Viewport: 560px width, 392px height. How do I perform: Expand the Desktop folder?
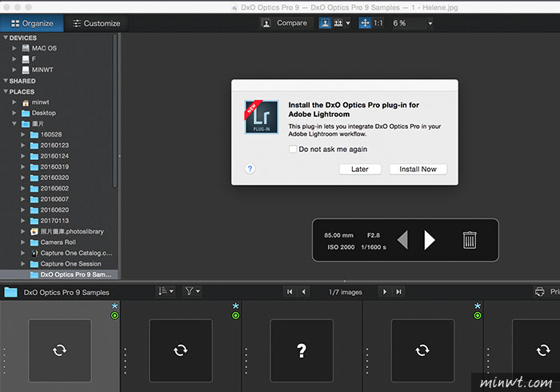[14, 113]
